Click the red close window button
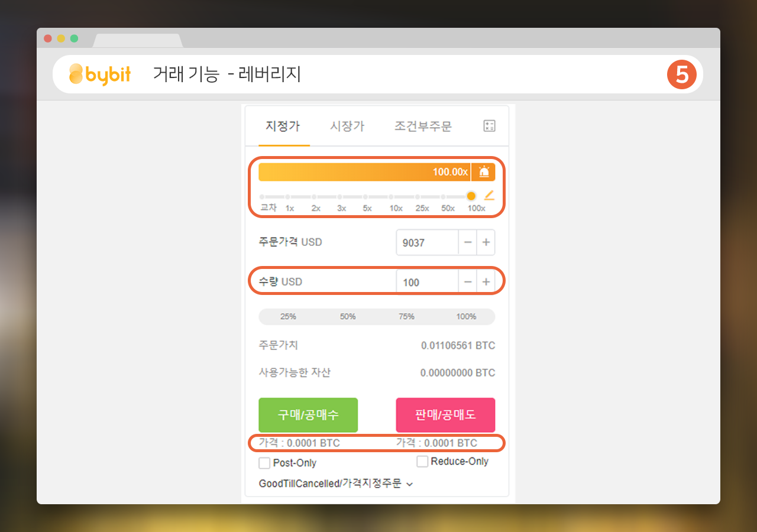Image resolution: width=757 pixels, height=532 pixels. point(48,38)
